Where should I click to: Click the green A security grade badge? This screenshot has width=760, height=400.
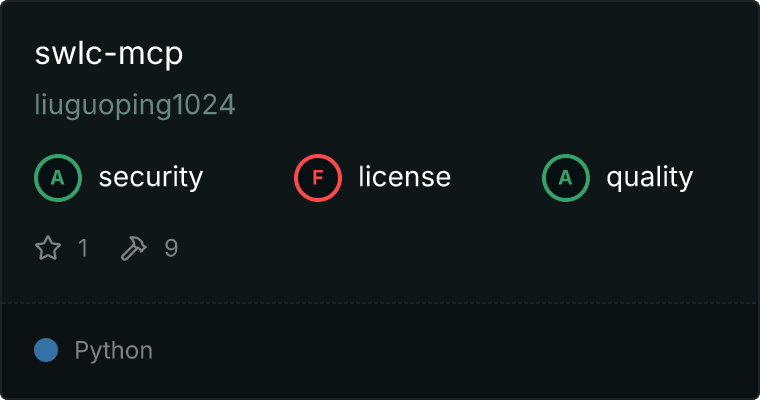pyautogui.click(x=58, y=178)
